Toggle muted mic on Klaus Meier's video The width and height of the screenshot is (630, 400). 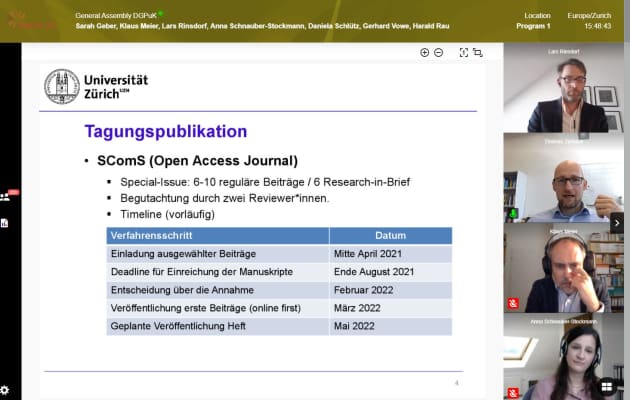(x=513, y=303)
